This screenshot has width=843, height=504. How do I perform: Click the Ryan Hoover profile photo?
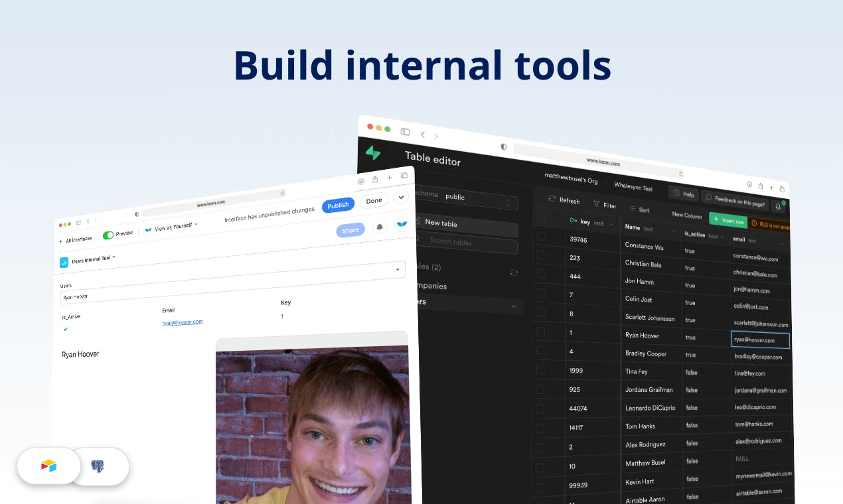(312, 424)
